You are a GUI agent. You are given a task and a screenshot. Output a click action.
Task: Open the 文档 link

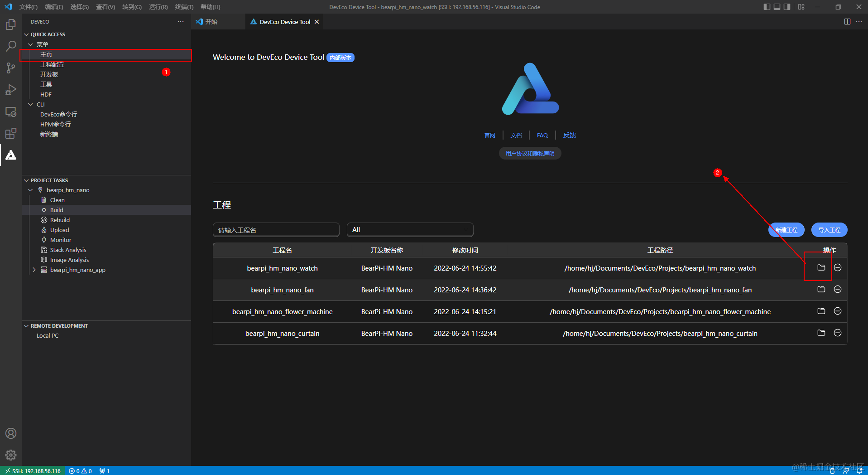516,135
